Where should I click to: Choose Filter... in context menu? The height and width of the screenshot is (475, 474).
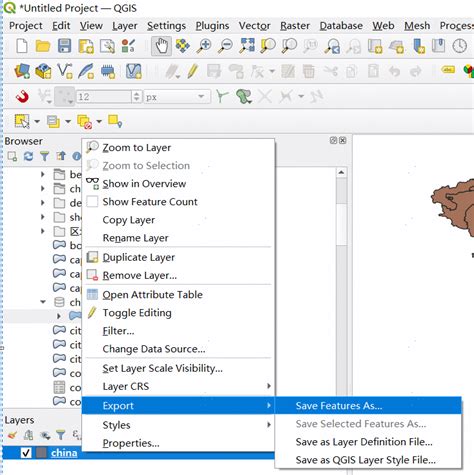178,331
